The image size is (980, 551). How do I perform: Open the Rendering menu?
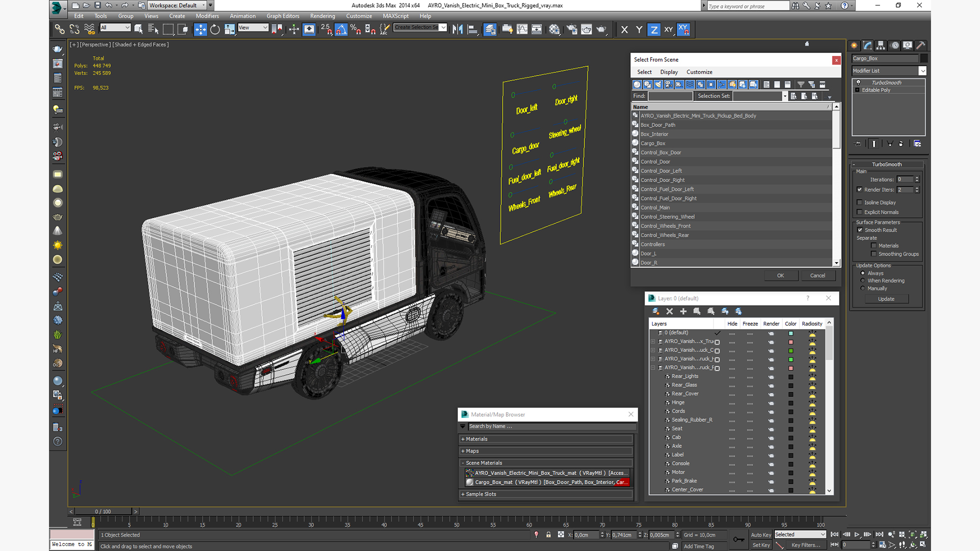323,16
